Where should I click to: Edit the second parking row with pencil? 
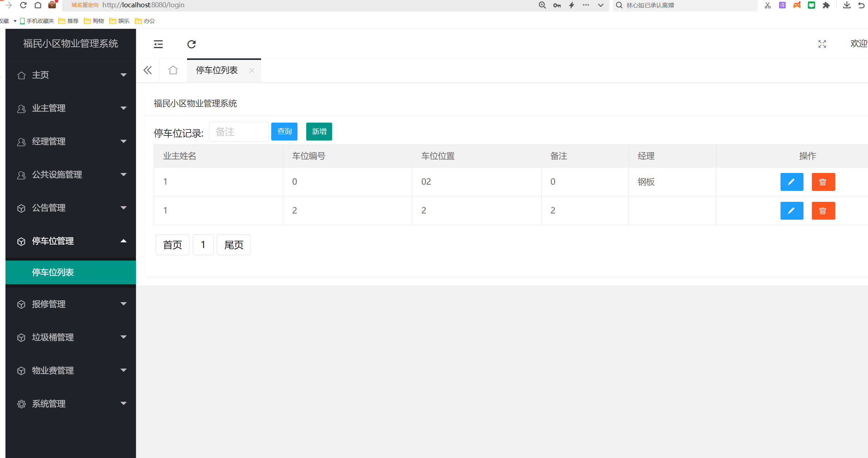791,211
